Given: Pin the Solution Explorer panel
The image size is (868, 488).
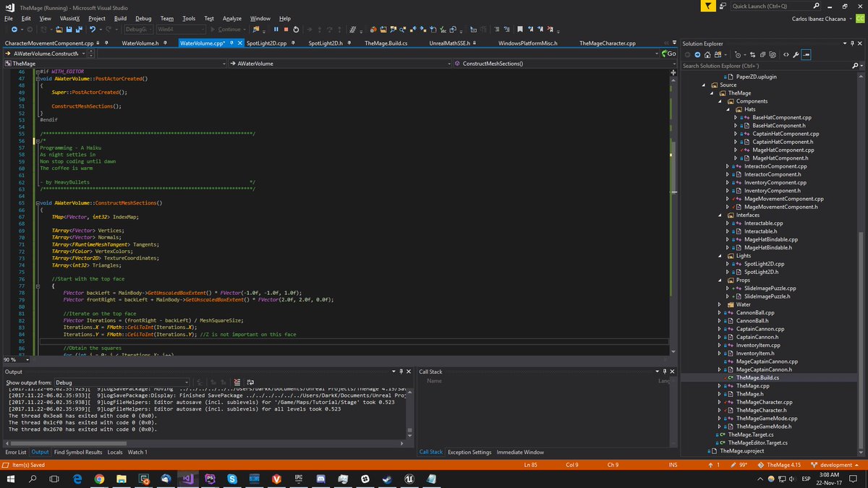Looking at the screenshot, I should (851, 43).
